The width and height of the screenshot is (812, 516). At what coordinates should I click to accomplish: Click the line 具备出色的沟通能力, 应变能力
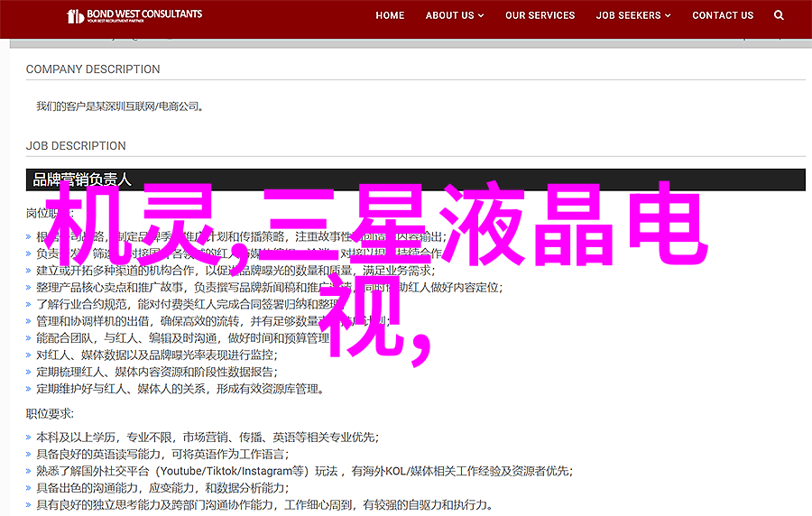click(x=162, y=487)
